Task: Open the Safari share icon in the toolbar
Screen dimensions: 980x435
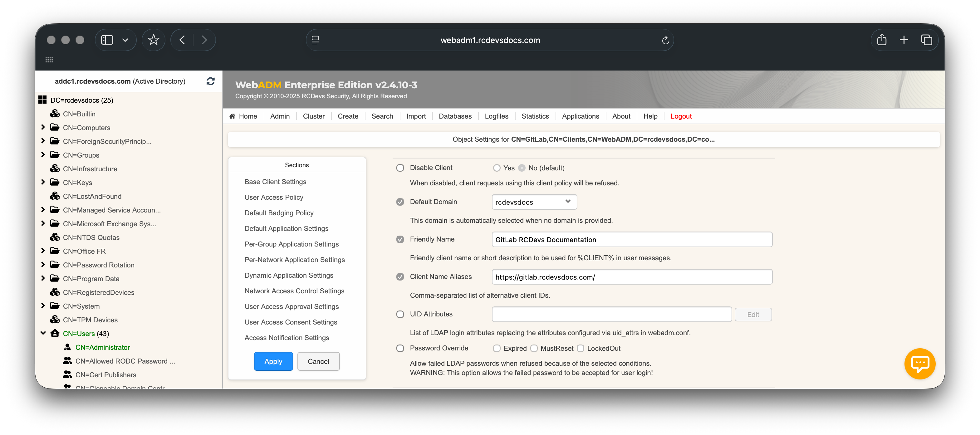Action: [x=882, y=40]
